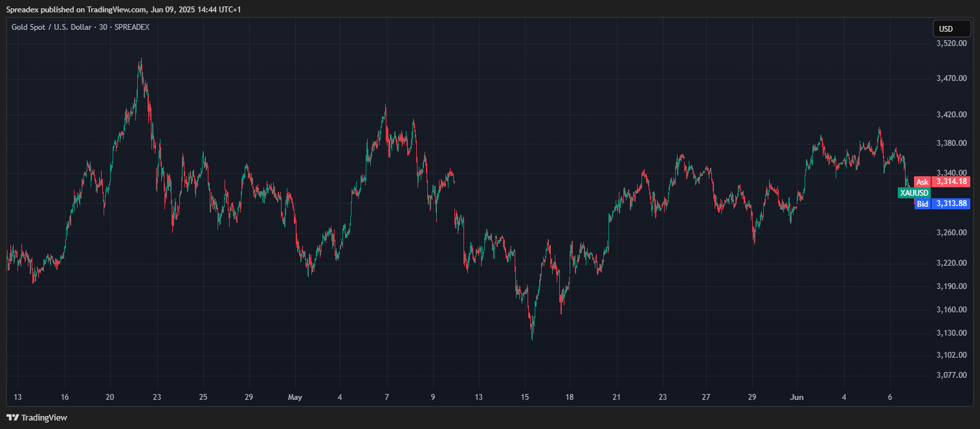Image resolution: width=980 pixels, height=429 pixels.
Task: Click the 6 date label on time axis
Action: (x=890, y=397)
